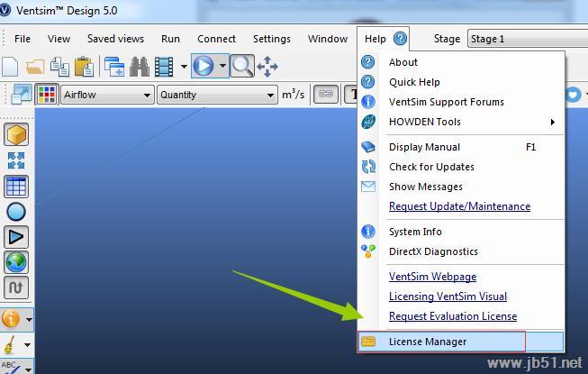Click the fit-all arrows icon in sidebar
The width and height of the screenshot is (588, 374).
(16, 160)
